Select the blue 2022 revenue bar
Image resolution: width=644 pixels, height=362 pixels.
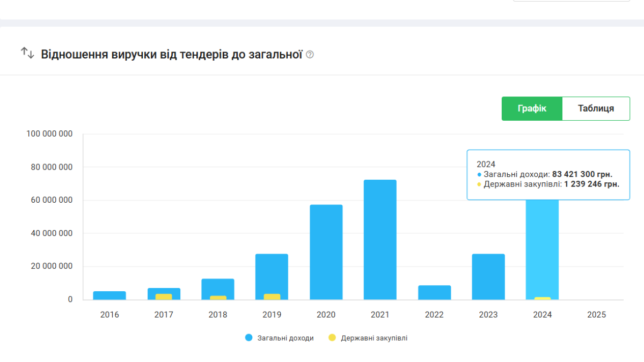[434, 293]
